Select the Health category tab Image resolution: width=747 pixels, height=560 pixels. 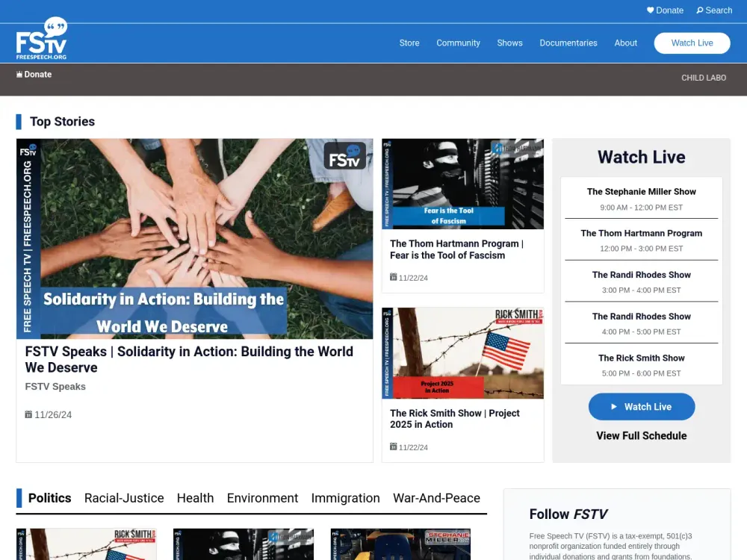point(195,498)
